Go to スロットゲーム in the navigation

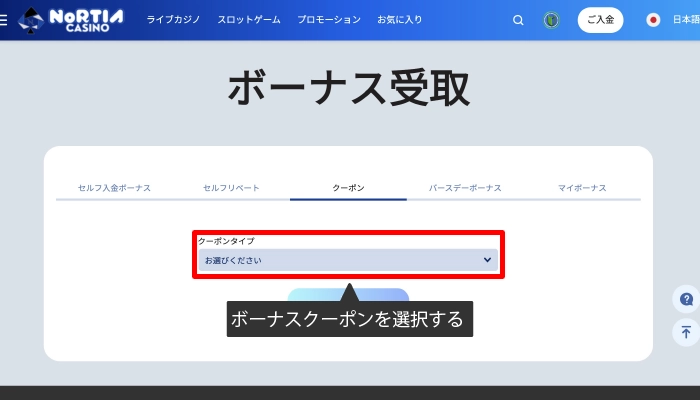point(248,20)
